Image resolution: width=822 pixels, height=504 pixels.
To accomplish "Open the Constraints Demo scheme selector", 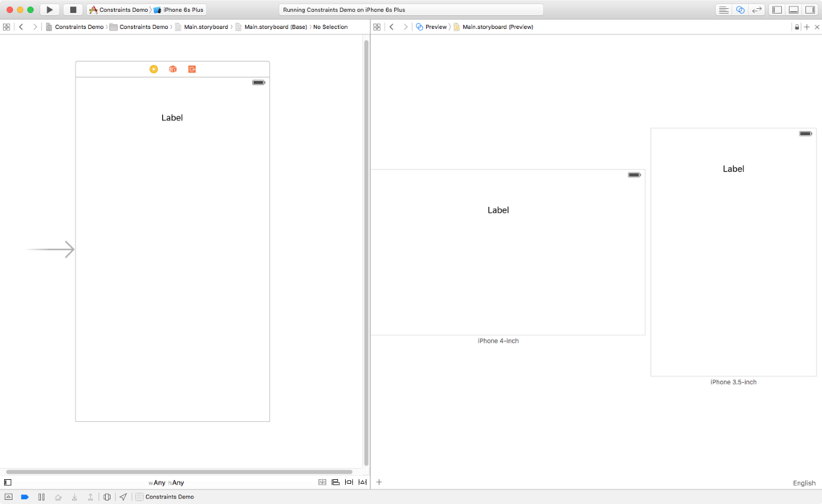I will point(119,10).
